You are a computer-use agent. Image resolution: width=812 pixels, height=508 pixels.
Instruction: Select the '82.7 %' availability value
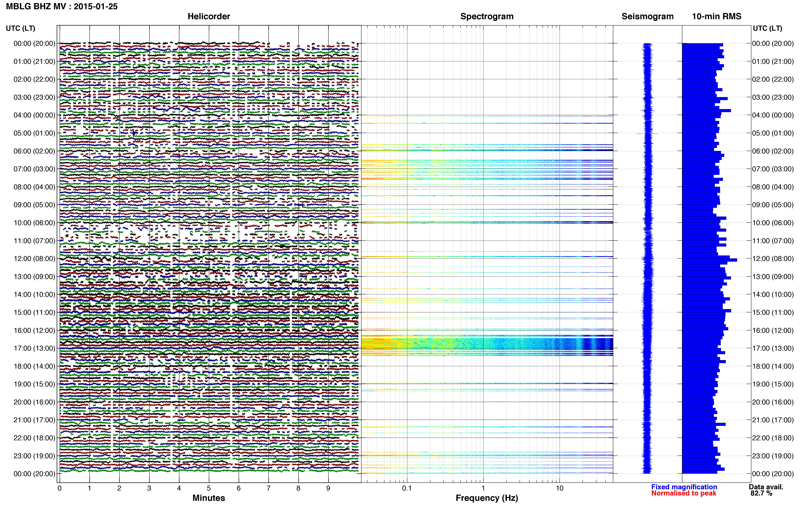pyautogui.click(x=761, y=493)
